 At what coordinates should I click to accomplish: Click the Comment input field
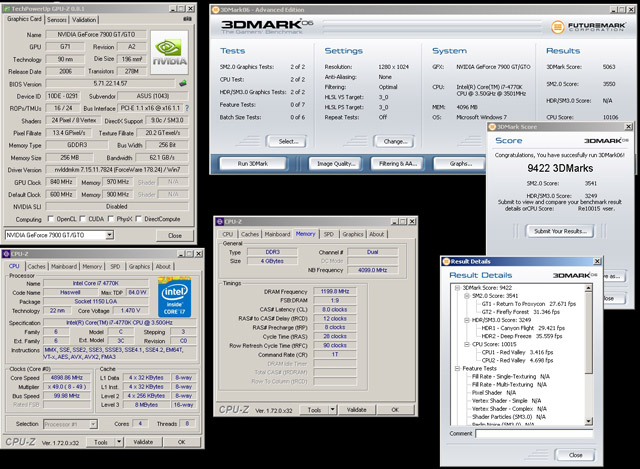(x=536, y=434)
